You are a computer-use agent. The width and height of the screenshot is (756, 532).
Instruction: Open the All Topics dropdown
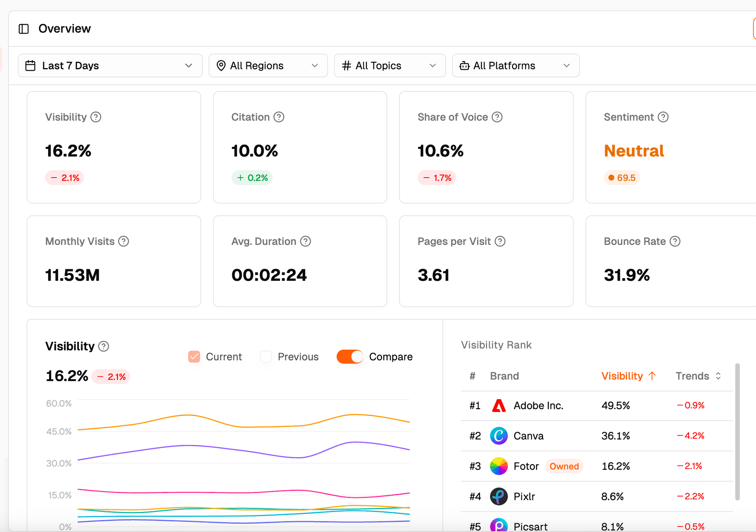pyautogui.click(x=390, y=65)
